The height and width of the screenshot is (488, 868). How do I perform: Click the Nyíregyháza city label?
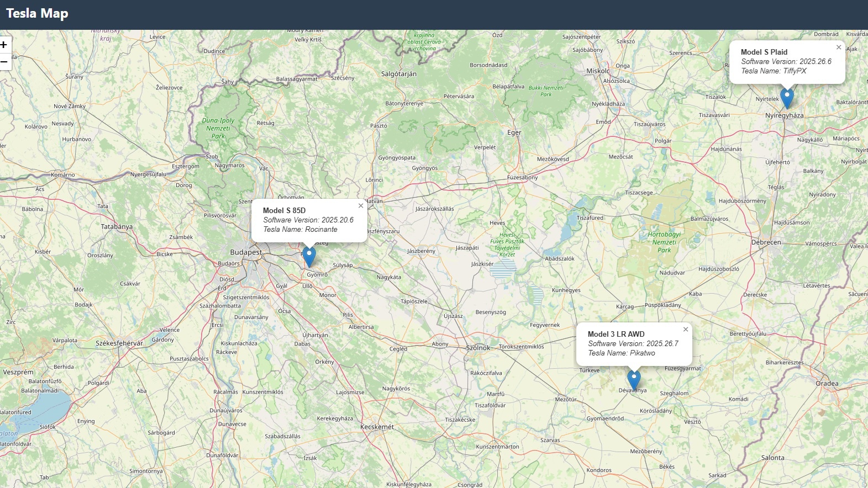click(785, 115)
